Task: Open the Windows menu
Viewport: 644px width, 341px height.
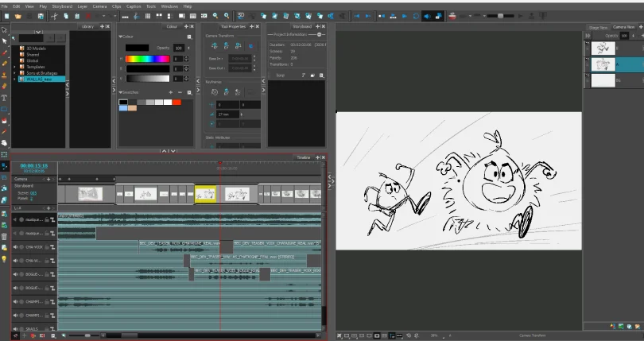Action: tap(169, 6)
